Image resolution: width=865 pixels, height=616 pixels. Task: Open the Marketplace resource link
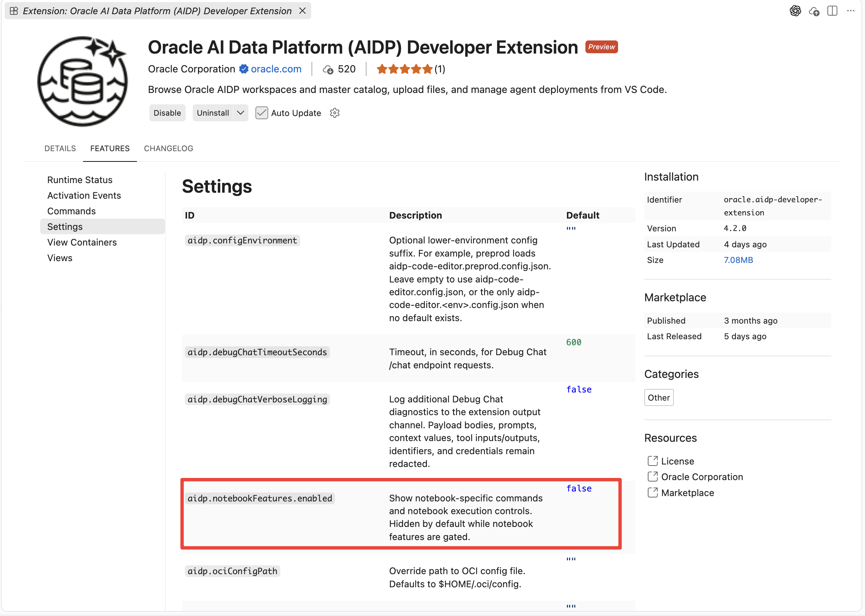pyautogui.click(x=688, y=493)
